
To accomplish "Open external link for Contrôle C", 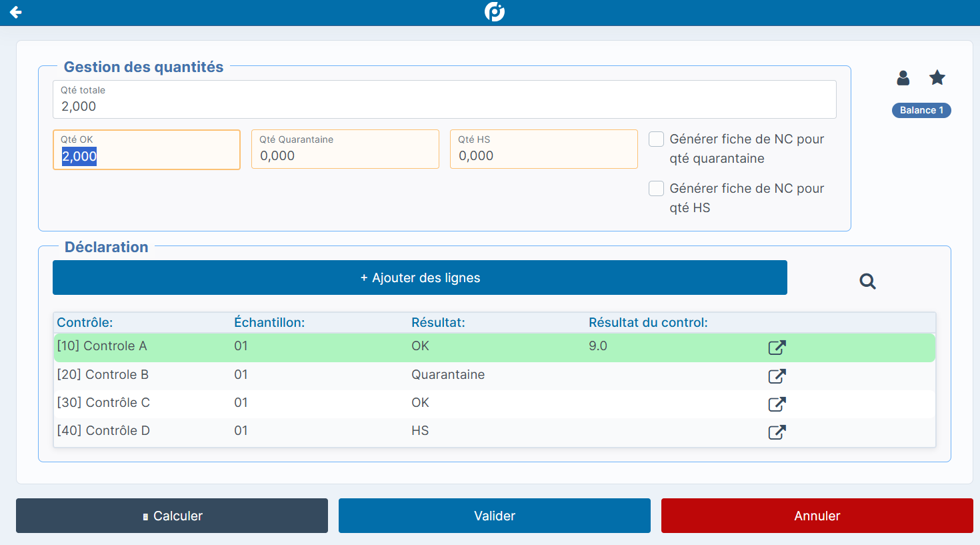I will pyautogui.click(x=777, y=404).
